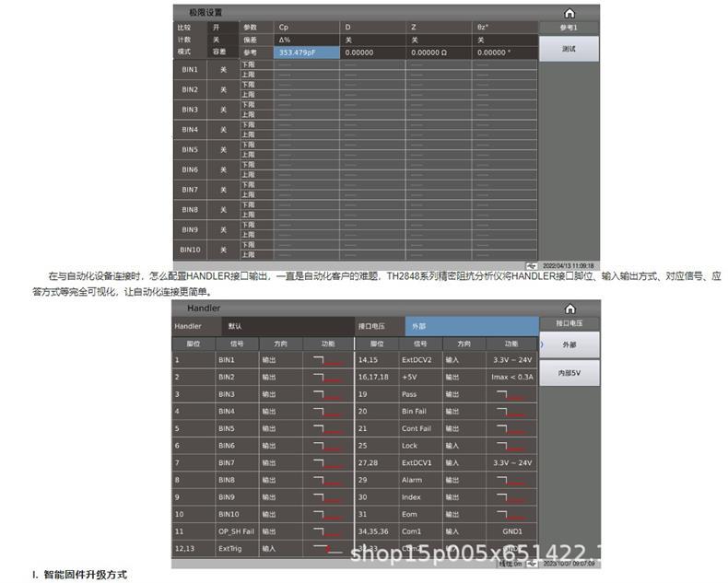Select Alarm signal waveform icon

click(511, 481)
